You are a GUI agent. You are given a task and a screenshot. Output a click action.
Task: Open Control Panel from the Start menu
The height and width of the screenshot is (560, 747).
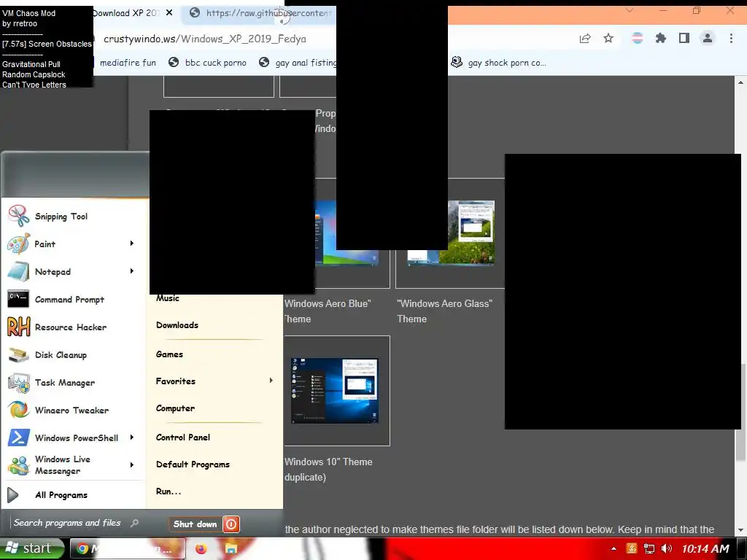coord(183,437)
